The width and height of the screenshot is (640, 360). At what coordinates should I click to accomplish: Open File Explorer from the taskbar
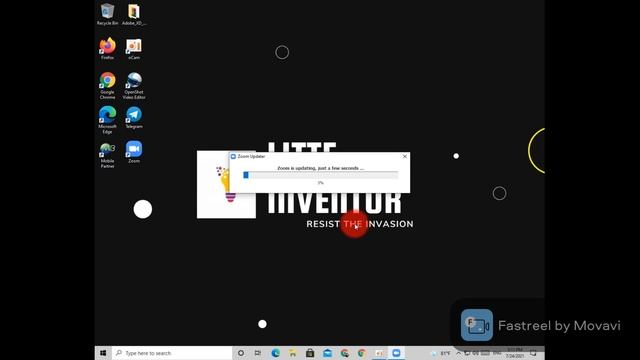pos(293,353)
